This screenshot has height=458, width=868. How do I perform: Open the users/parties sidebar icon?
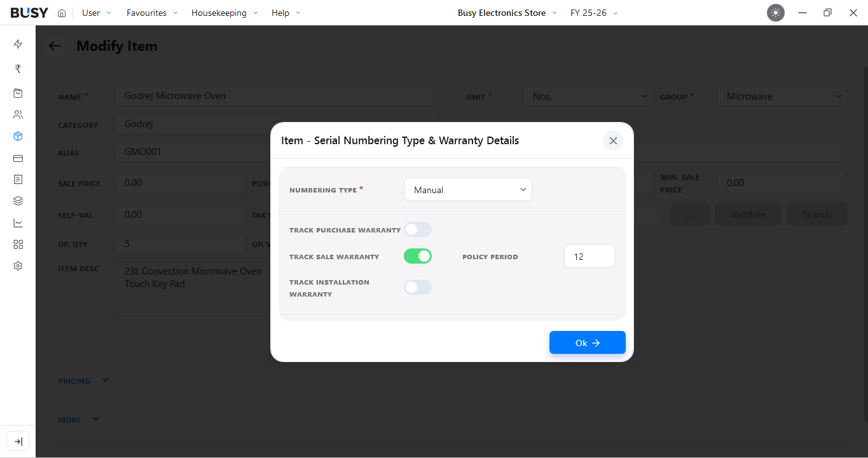coord(18,115)
